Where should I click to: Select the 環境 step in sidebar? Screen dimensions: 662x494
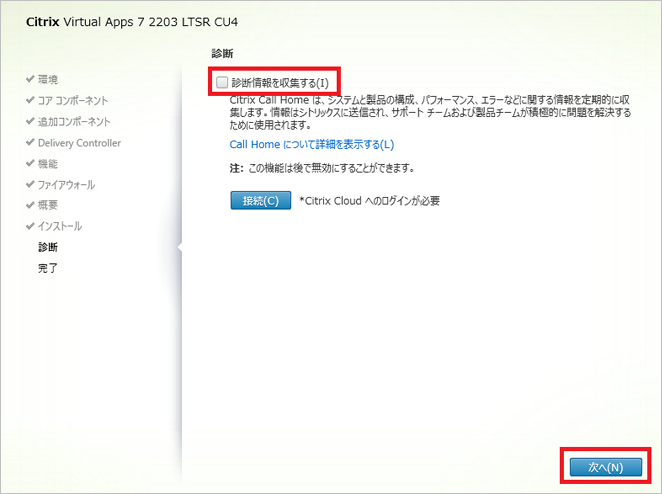[x=48, y=79]
